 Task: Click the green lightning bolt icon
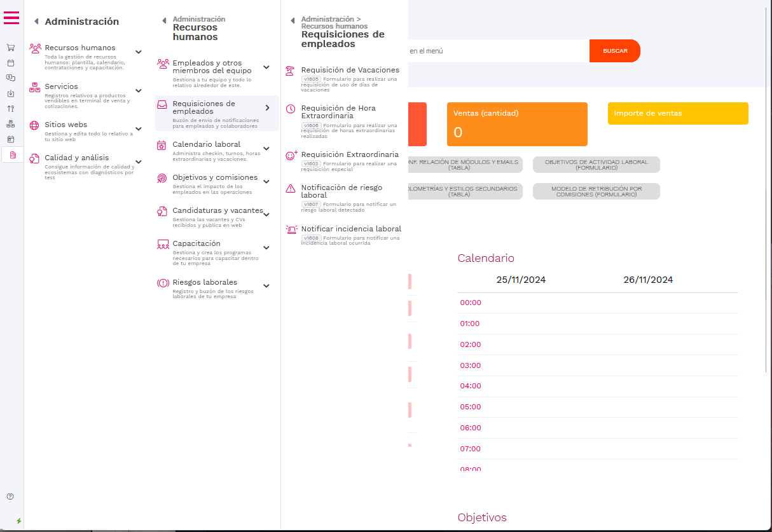coord(18,521)
